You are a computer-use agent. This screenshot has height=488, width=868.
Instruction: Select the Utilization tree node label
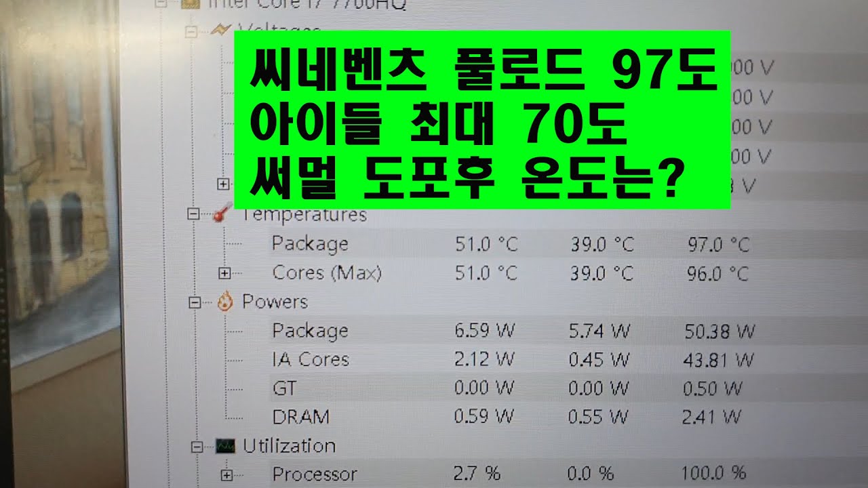click(x=290, y=446)
